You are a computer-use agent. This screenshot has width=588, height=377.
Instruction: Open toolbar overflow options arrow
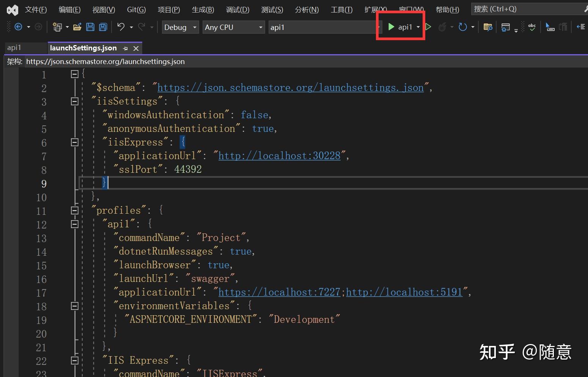point(516,30)
